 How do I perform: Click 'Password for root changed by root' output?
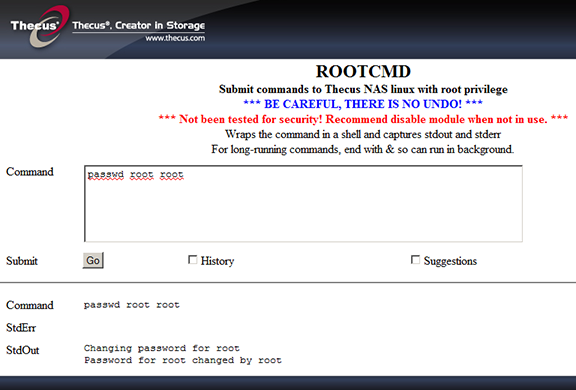[x=183, y=360]
